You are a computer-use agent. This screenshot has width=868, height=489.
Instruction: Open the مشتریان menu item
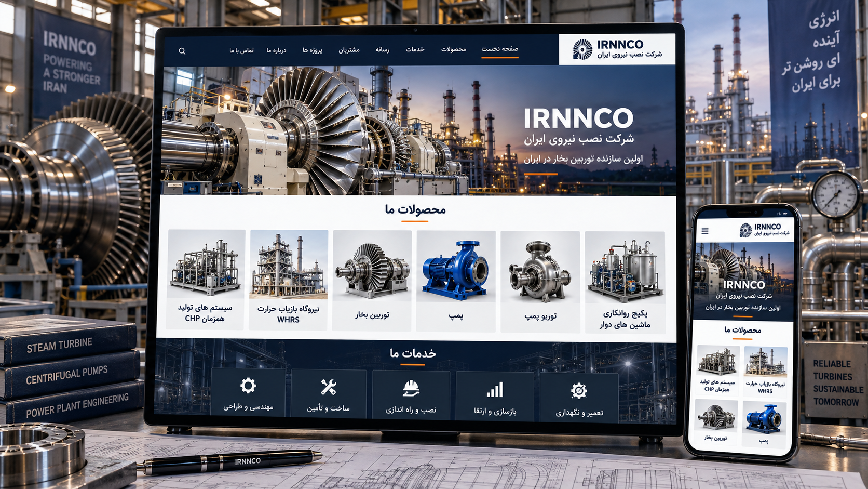point(349,50)
